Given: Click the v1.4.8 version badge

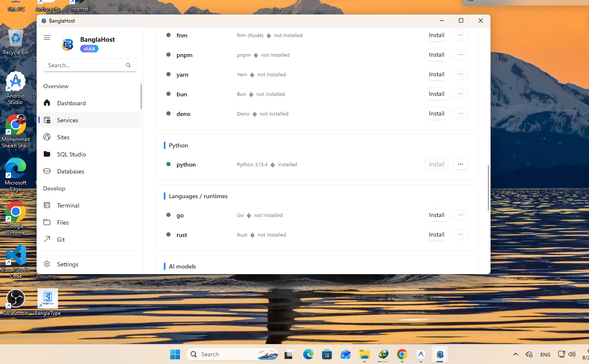Looking at the screenshot, I should click(x=89, y=49).
